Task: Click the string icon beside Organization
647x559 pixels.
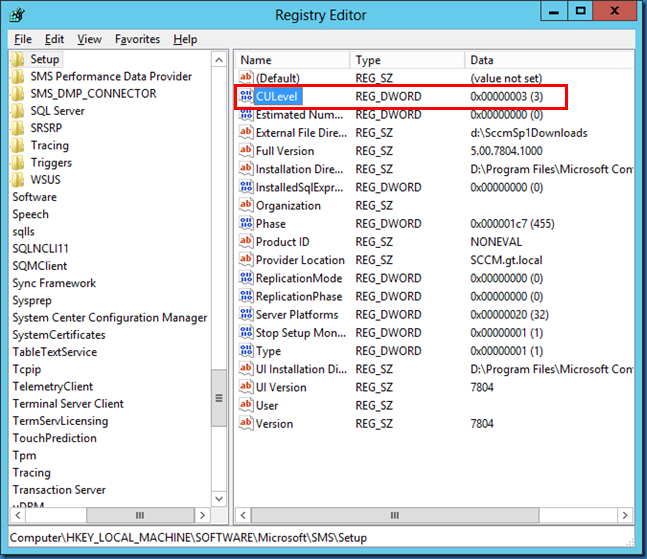Action: click(246, 205)
